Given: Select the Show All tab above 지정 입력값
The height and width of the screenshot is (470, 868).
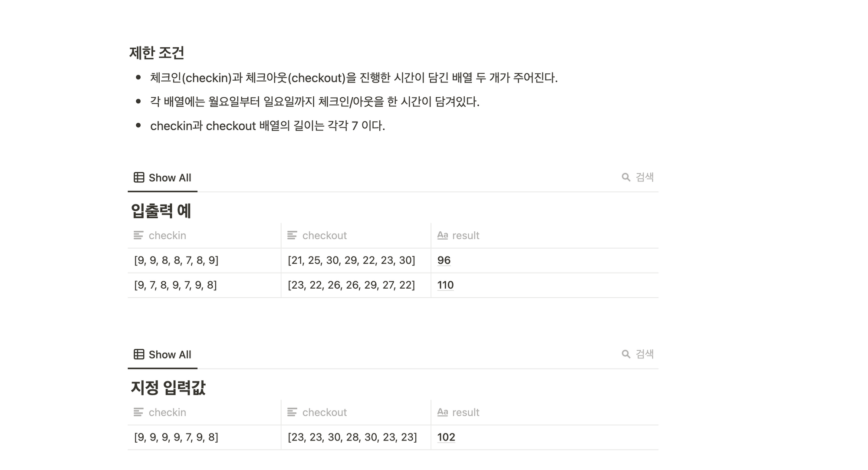Looking at the screenshot, I should 162,355.
